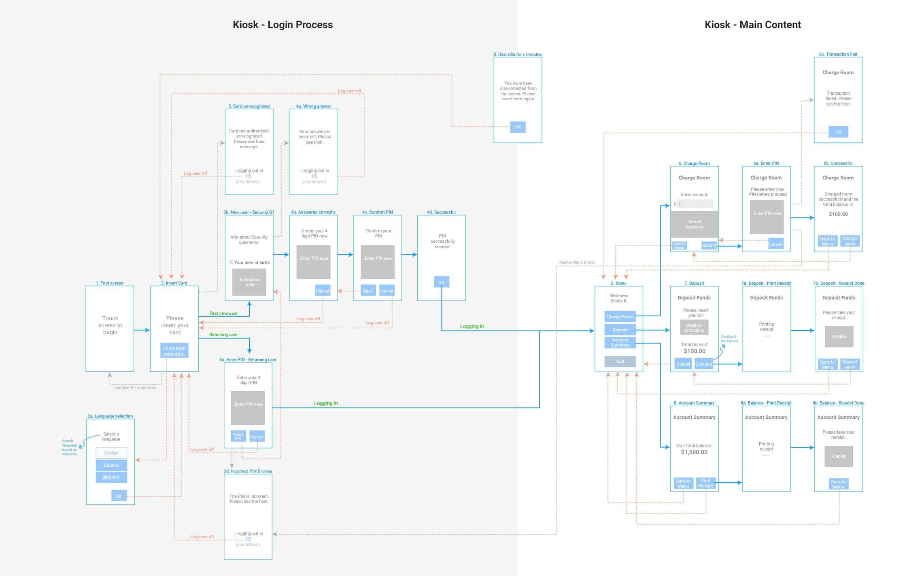Click '$100.00' on 6b. Successful screen

coord(838,214)
